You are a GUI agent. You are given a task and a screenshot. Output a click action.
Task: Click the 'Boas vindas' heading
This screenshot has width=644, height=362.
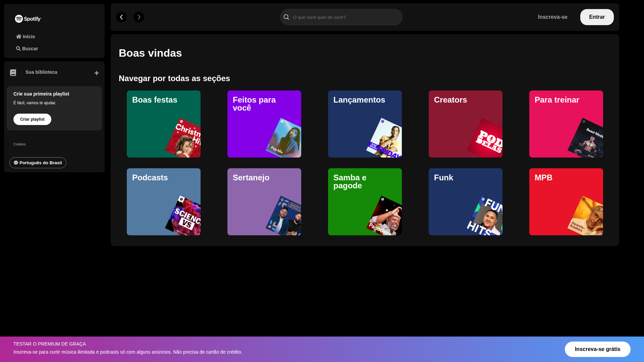[150, 53]
